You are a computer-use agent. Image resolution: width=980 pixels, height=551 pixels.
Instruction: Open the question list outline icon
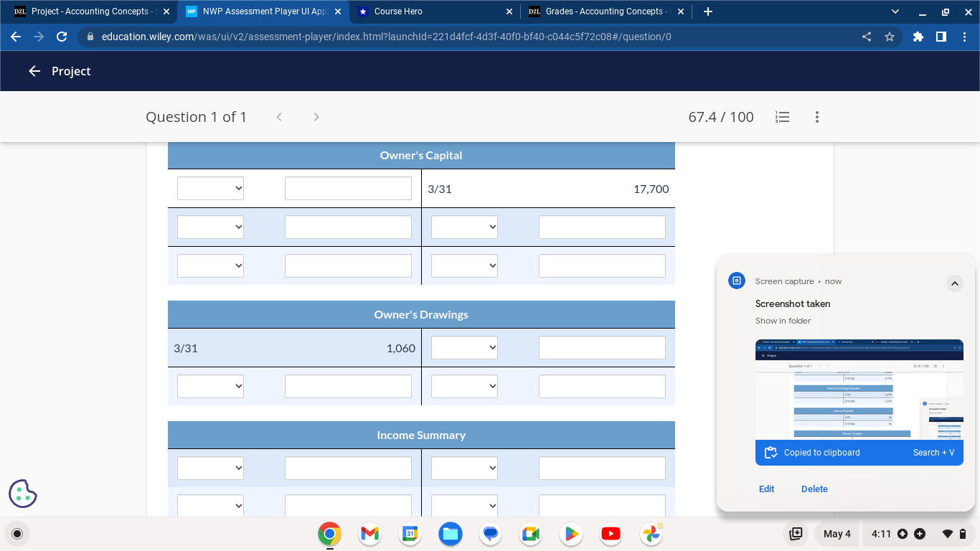[782, 117]
